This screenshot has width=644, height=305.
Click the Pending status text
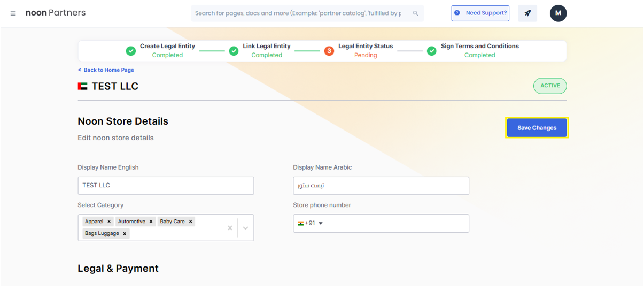(x=366, y=55)
